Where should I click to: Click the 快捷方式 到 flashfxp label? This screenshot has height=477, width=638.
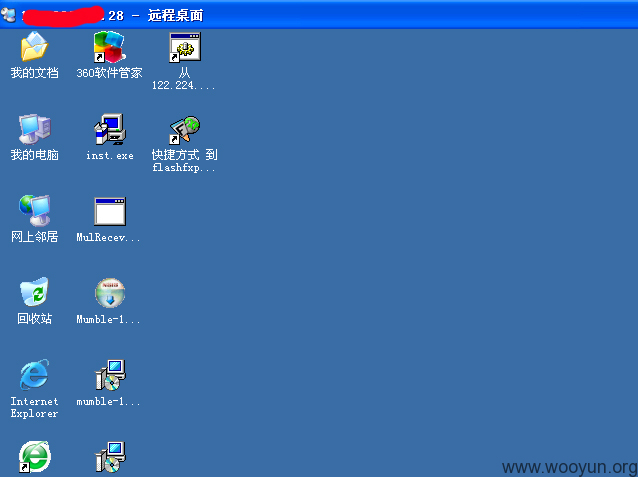coord(184,161)
